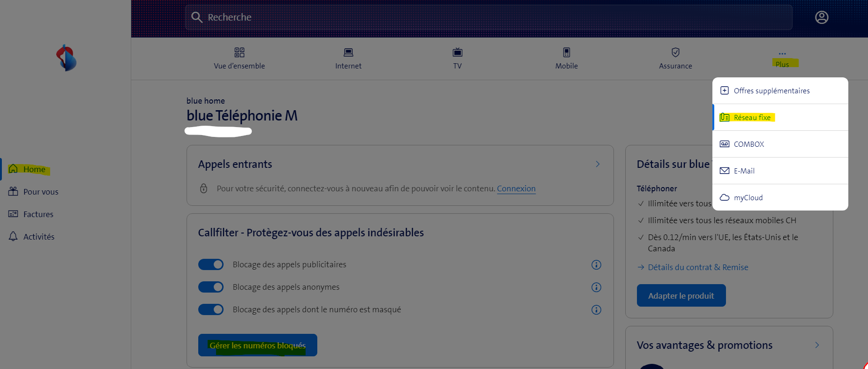Expand the Appels entrants chevron
The image size is (868, 369).
click(x=598, y=164)
